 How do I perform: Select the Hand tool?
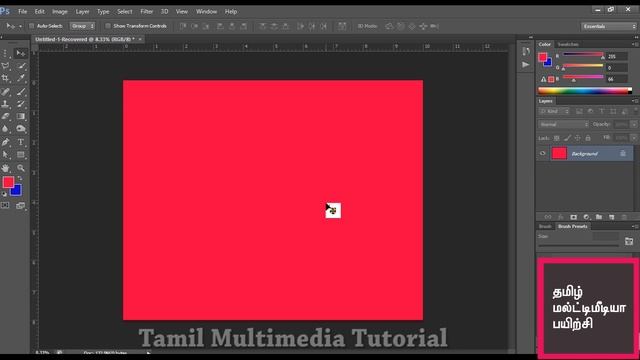tap(6, 168)
